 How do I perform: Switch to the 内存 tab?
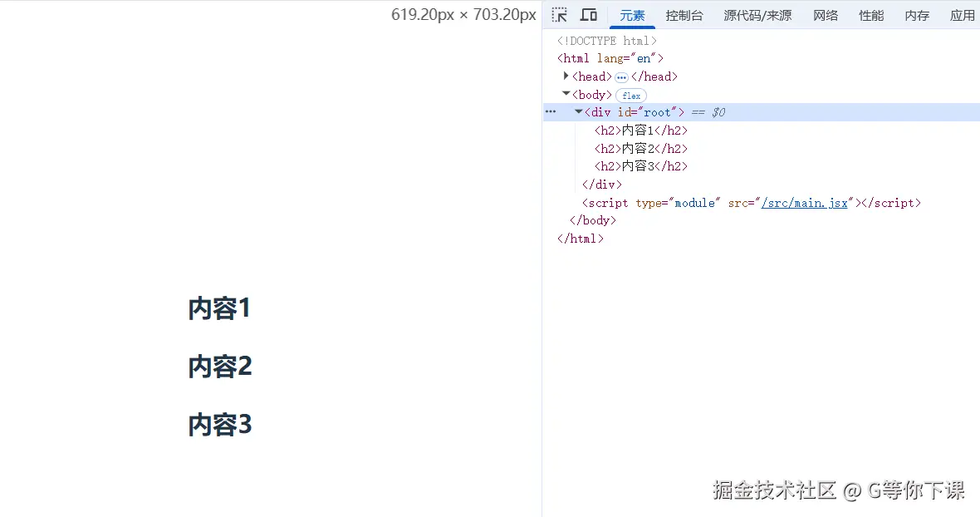pyautogui.click(x=917, y=16)
